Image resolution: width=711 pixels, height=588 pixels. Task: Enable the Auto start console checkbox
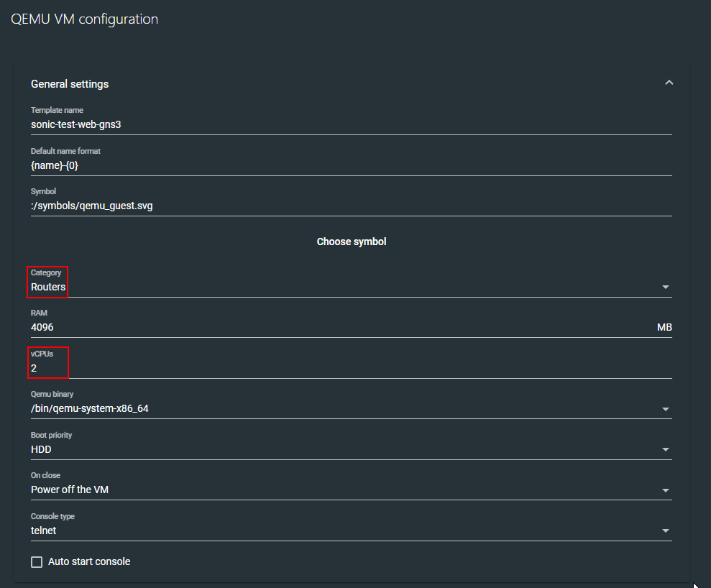[37, 562]
